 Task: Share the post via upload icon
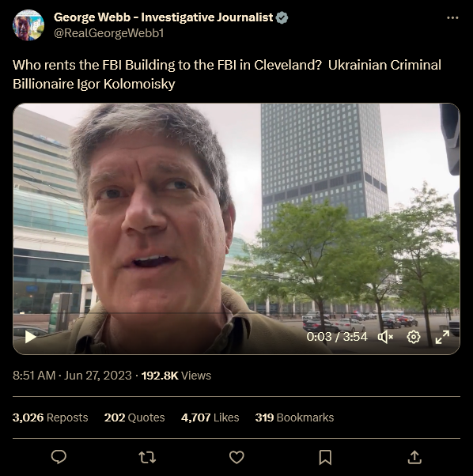pyautogui.click(x=414, y=457)
